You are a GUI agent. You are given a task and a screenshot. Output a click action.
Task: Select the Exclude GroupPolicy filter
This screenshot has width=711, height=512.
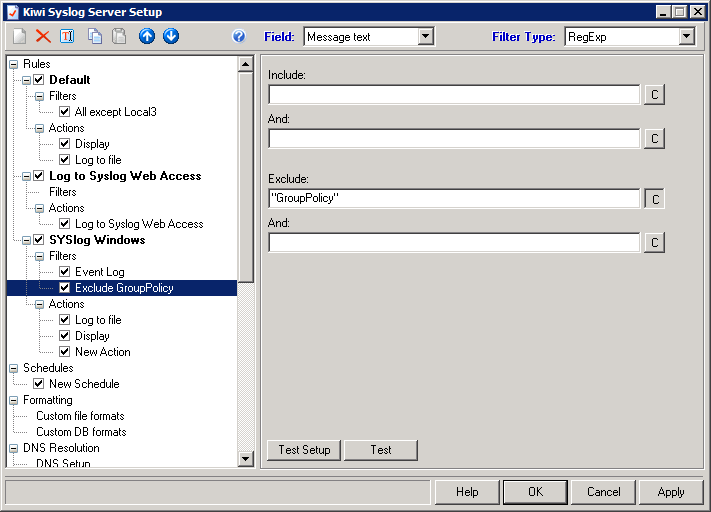124,288
